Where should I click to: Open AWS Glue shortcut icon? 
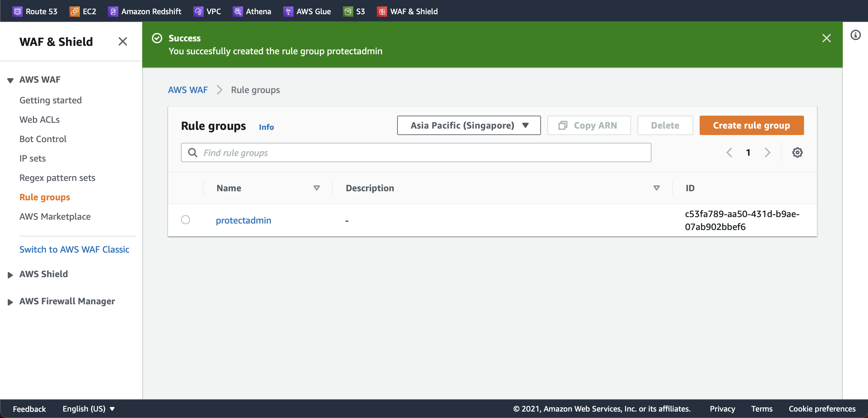[x=288, y=11]
